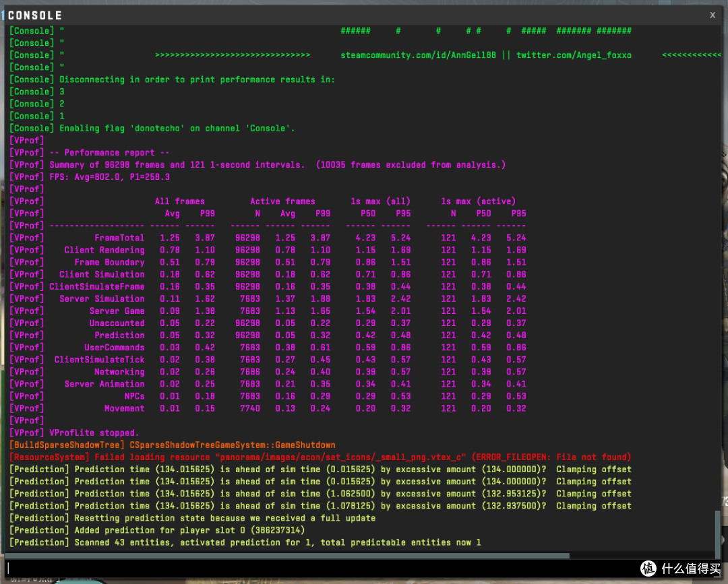
Task: Select the ClientSimulateTick row label
Action: (x=99, y=360)
